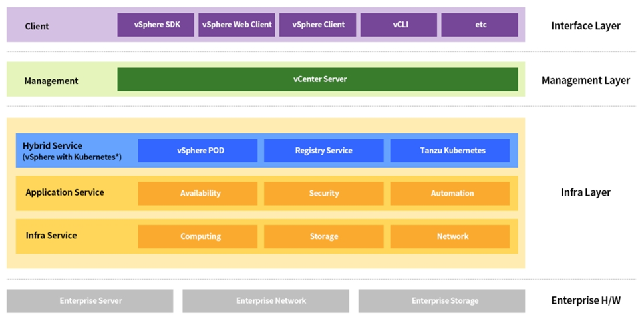Click the Automation box
This screenshot has width=644, height=319.
(450, 194)
